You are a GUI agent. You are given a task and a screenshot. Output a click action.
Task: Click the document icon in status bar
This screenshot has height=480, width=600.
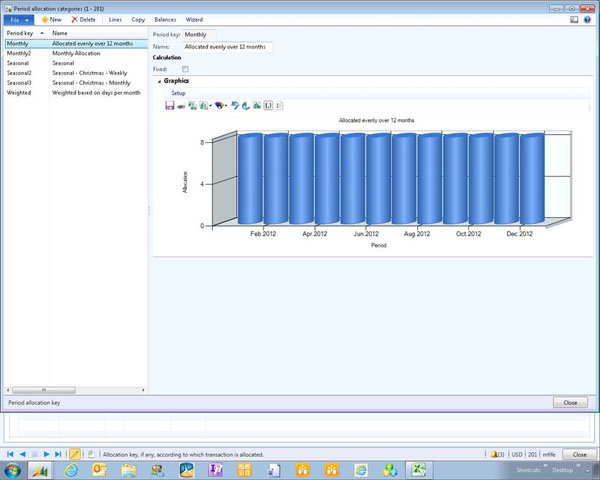[x=91, y=454]
